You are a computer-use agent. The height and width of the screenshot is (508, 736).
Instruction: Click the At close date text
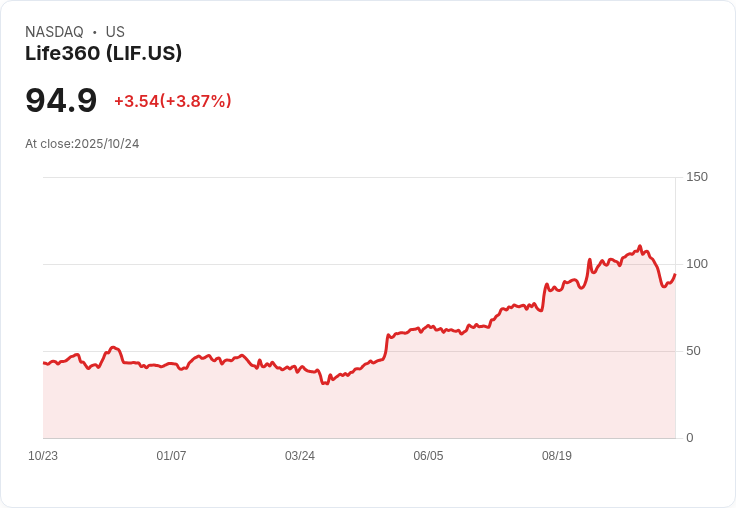tap(82, 144)
